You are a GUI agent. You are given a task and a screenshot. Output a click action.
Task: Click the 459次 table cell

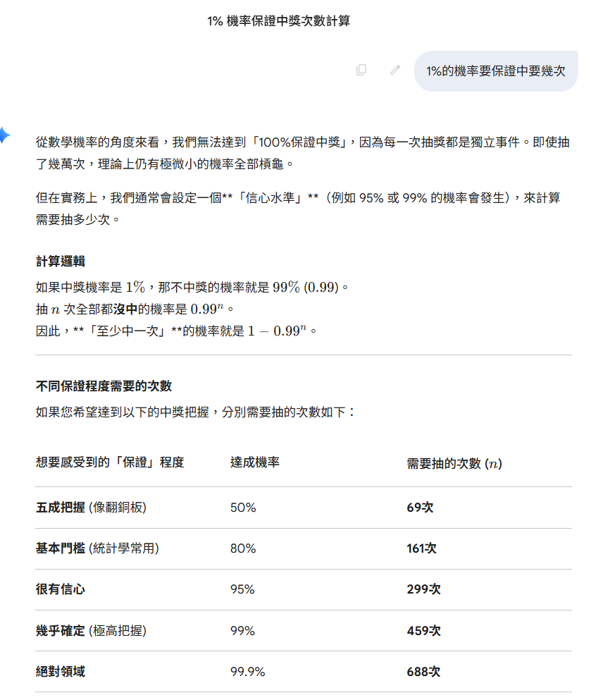point(423,631)
